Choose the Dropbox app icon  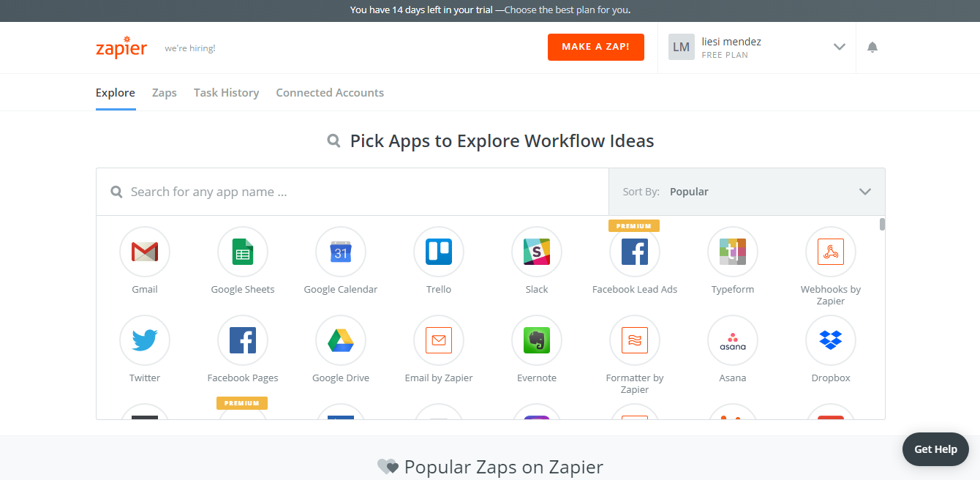(831, 340)
